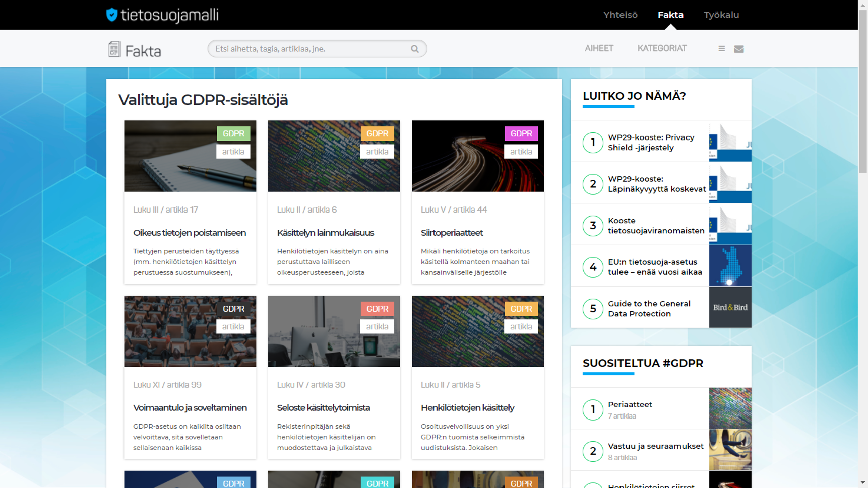Click the envelope mail icon

coord(739,49)
